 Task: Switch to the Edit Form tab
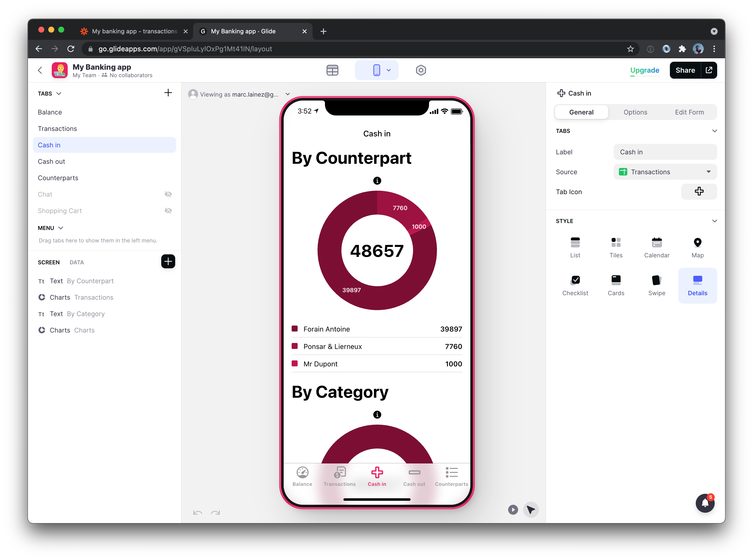[x=690, y=112]
